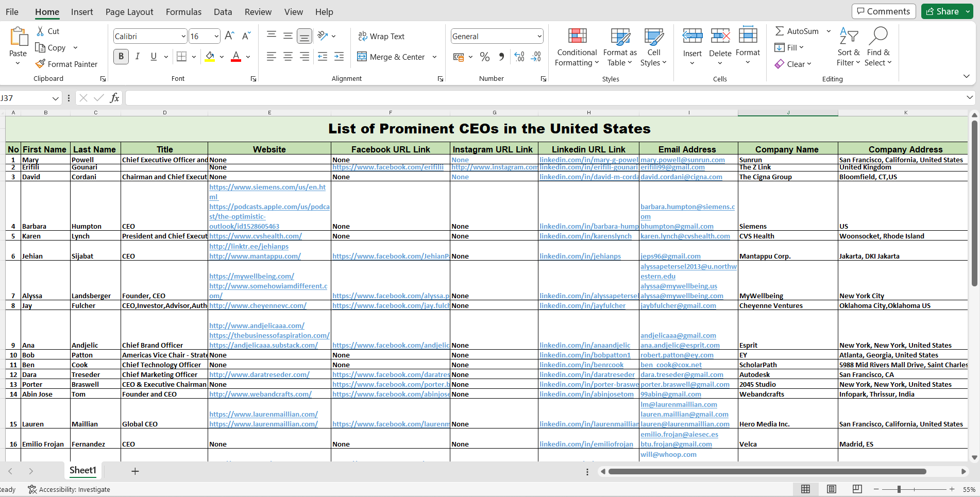Enable Bottom Align vertical alignment
This screenshot has height=497, width=980.
(x=305, y=36)
